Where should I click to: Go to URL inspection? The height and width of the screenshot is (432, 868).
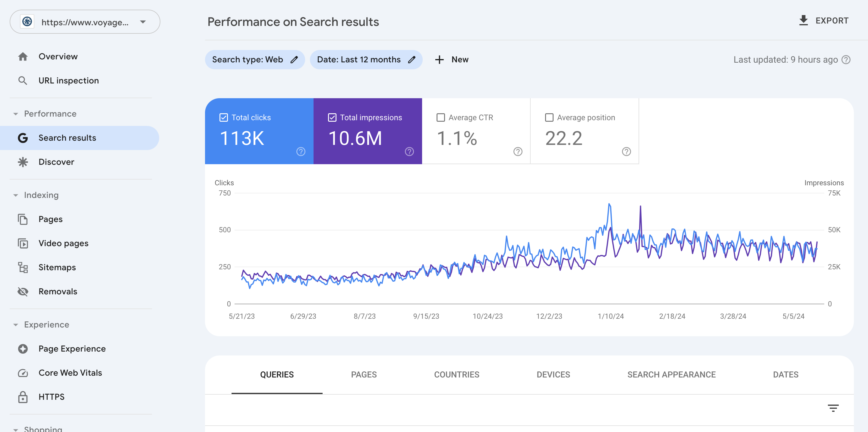[68, 80]
